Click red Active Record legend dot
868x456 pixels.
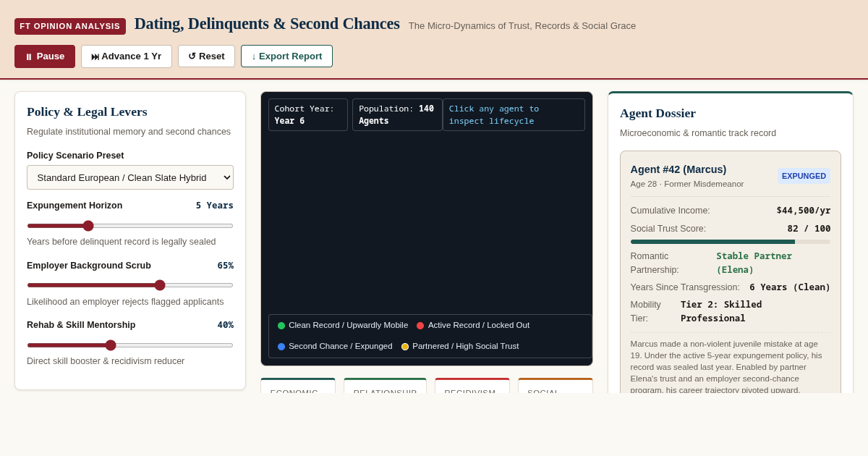click(x=420, y=326)
